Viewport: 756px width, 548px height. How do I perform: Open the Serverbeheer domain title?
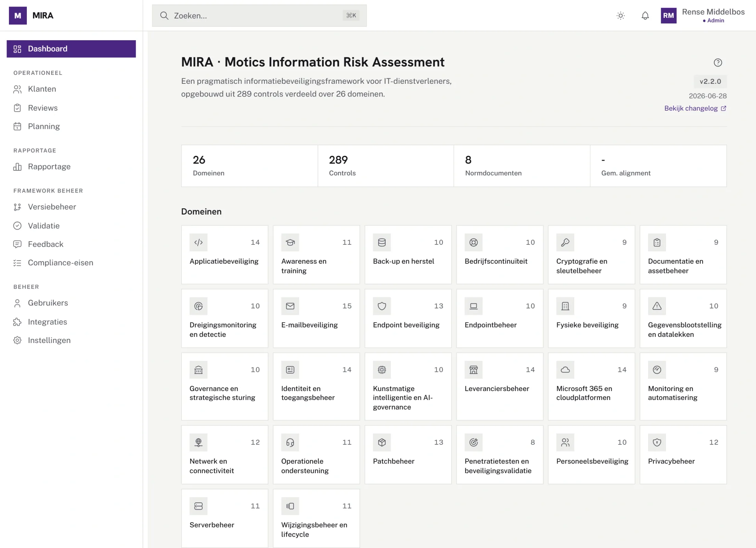tap(212, 525)
